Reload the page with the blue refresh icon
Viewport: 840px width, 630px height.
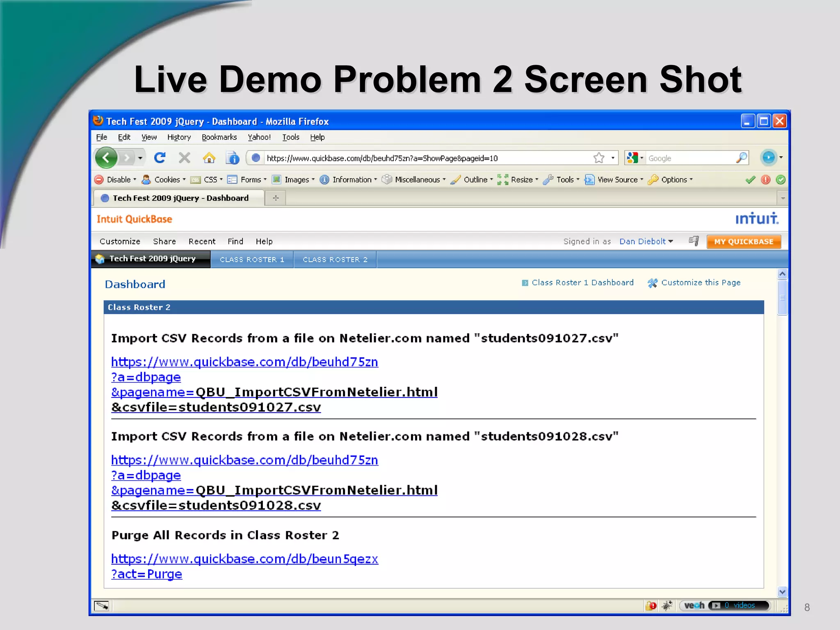click(160, 157)
